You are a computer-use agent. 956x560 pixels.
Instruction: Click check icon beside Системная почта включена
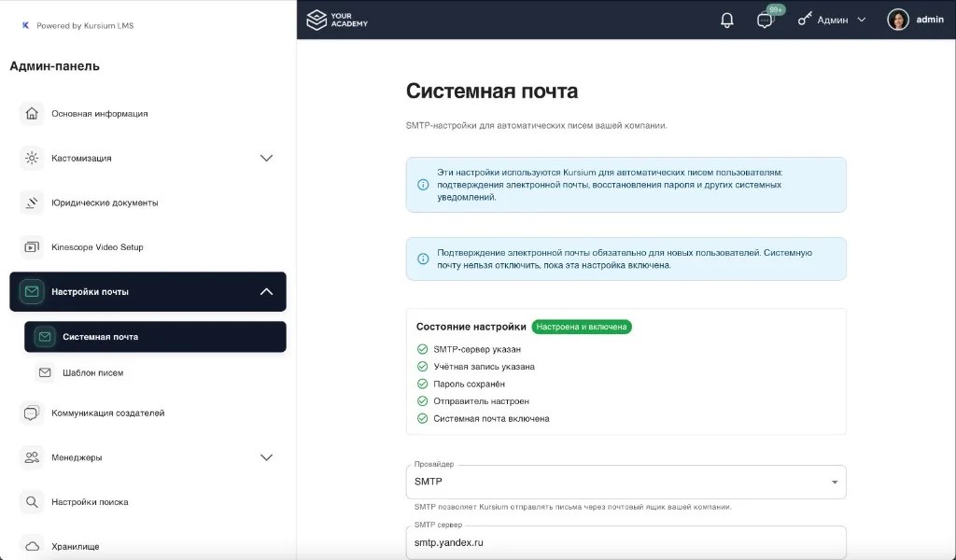coord(422,419)
